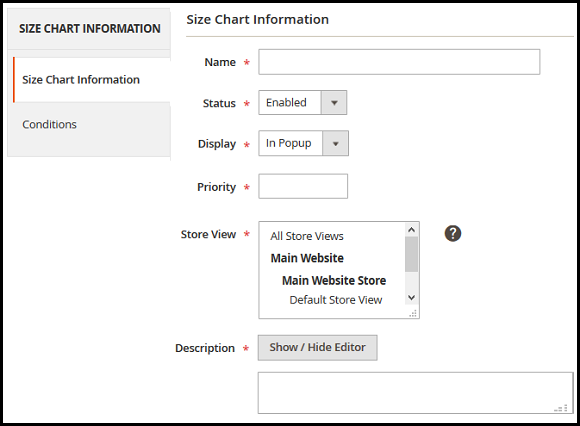580x426 pixels.
Task: Click Store View list scroll down arrow
Action: coord(411,297)
